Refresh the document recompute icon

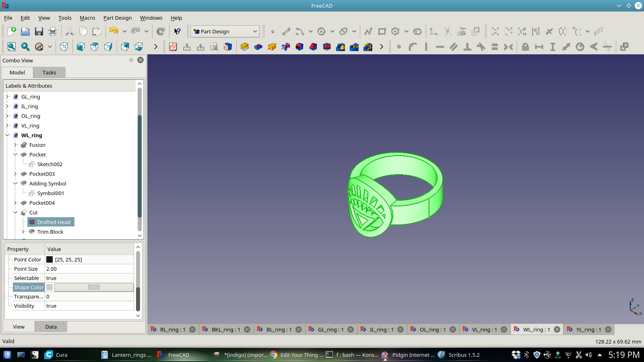click(161, 31)
